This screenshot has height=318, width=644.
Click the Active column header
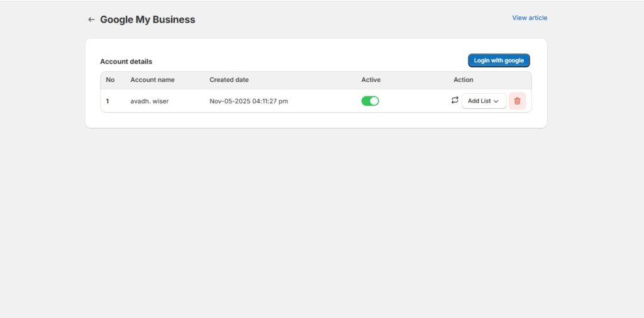[x=370, y=80]
